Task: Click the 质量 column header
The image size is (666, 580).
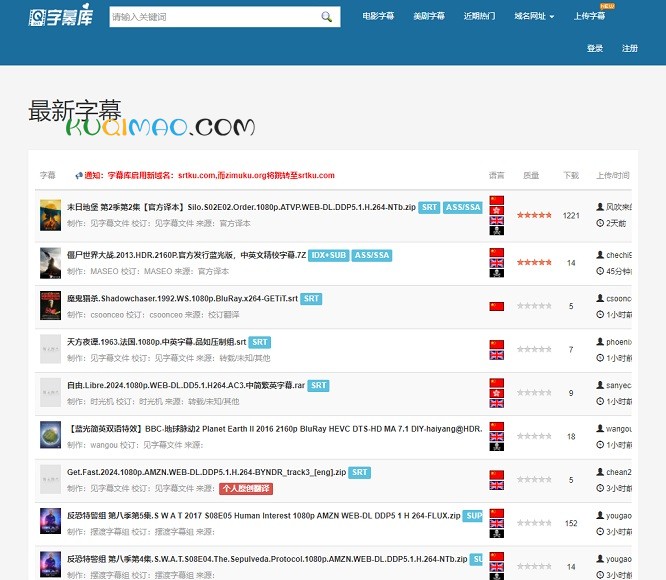Action: [x=531, y=175]
